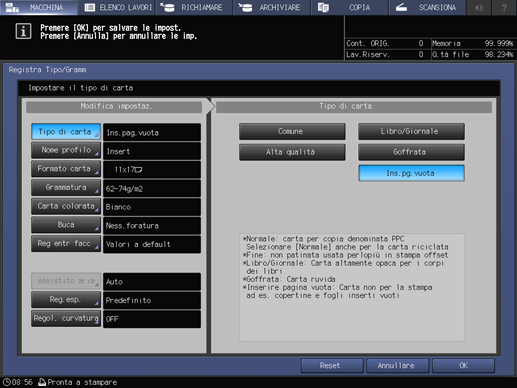Click the Pronta a stampare status text
Image resolution: width=517 pixels, height=388 pixels.
click(x=82, y=382)
